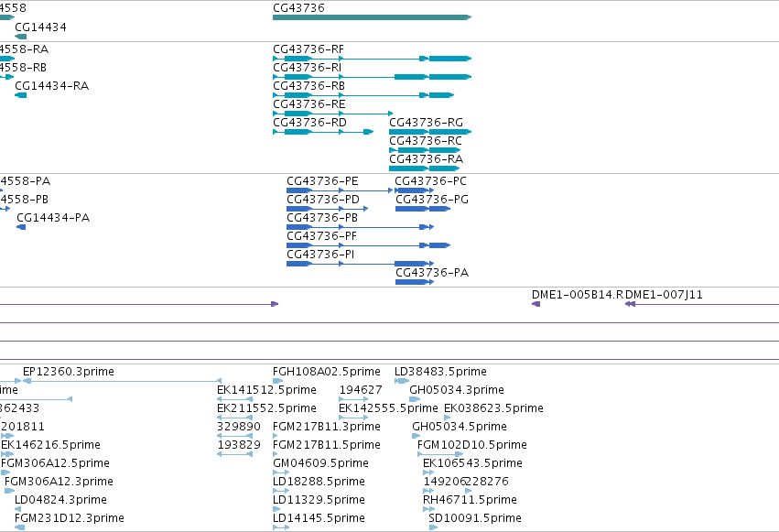This screenshot has width=779, height=532.
Task: Select the GH05034.3prime EST label
Action: (457, 390)
